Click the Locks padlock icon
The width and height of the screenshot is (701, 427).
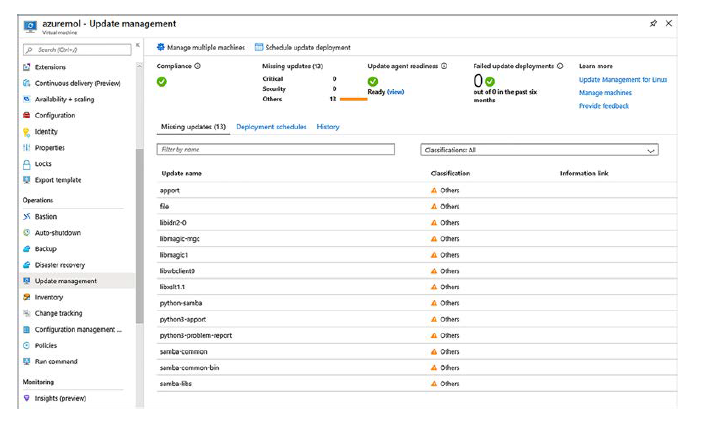[x=26, y=164]
